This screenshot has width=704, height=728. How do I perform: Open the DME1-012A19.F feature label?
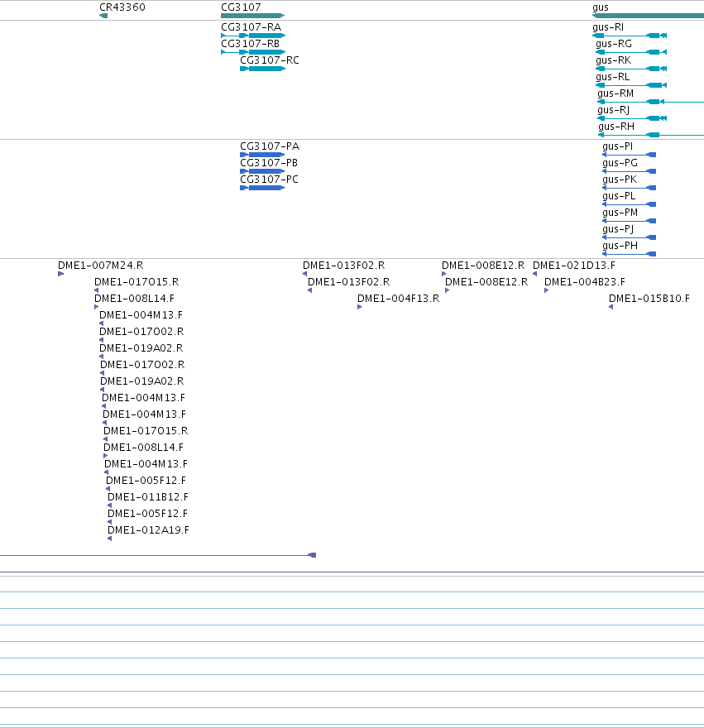click(148, 530)
